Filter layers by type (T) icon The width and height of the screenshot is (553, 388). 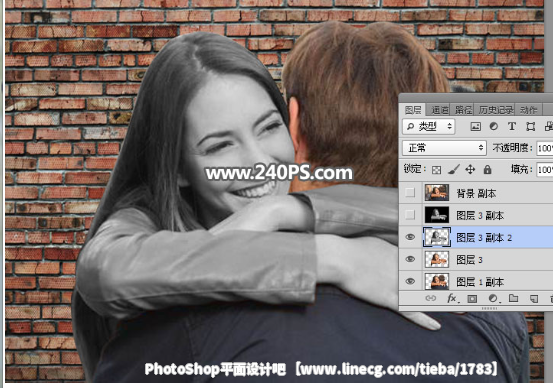point(512,126)
